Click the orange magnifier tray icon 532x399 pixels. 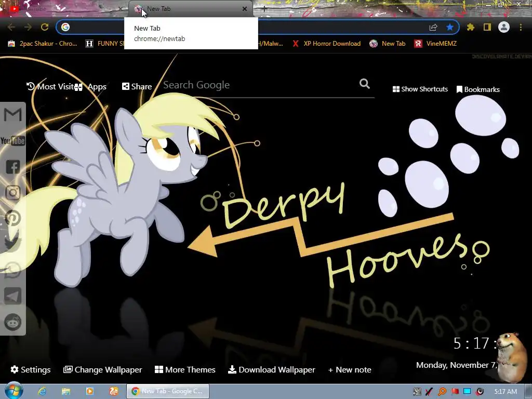(442, 392)
